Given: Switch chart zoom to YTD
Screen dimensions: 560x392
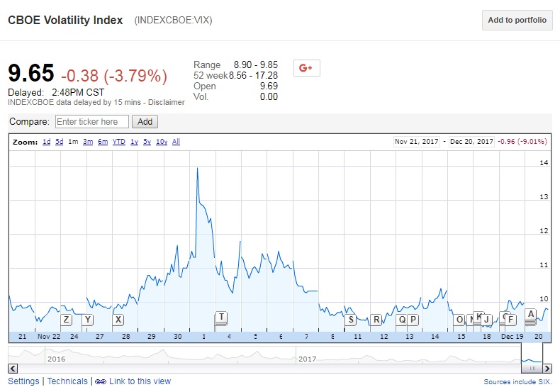Looking at the screenshot, I should click(119, 142).
